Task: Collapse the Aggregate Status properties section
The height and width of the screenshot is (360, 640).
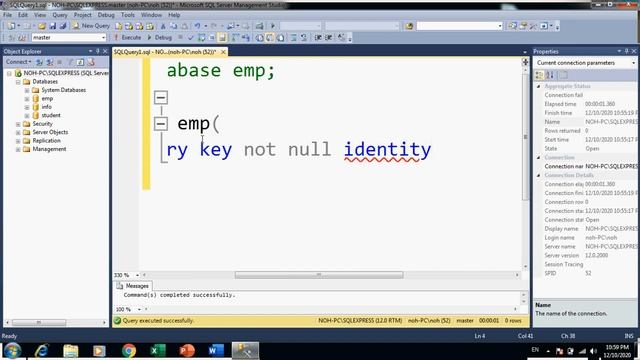Action: (539, 87)
